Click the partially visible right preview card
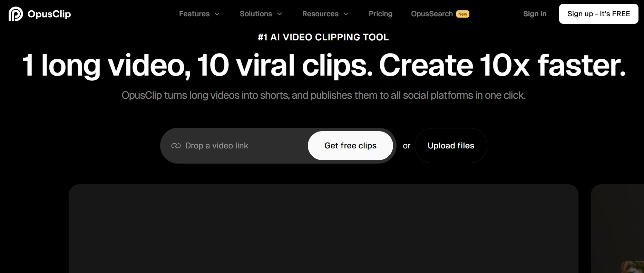The height and width of the screenshot is (273, 644). click(617, 228)
